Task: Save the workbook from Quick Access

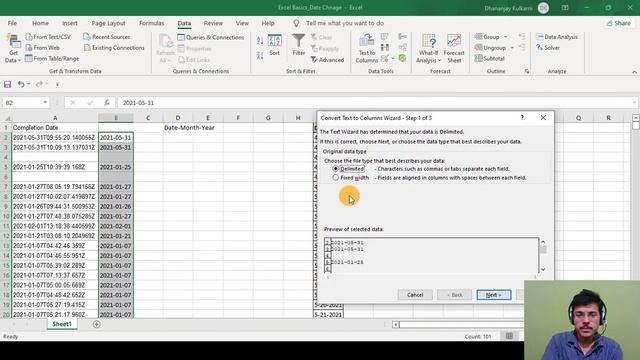Action: click(7, 84)
